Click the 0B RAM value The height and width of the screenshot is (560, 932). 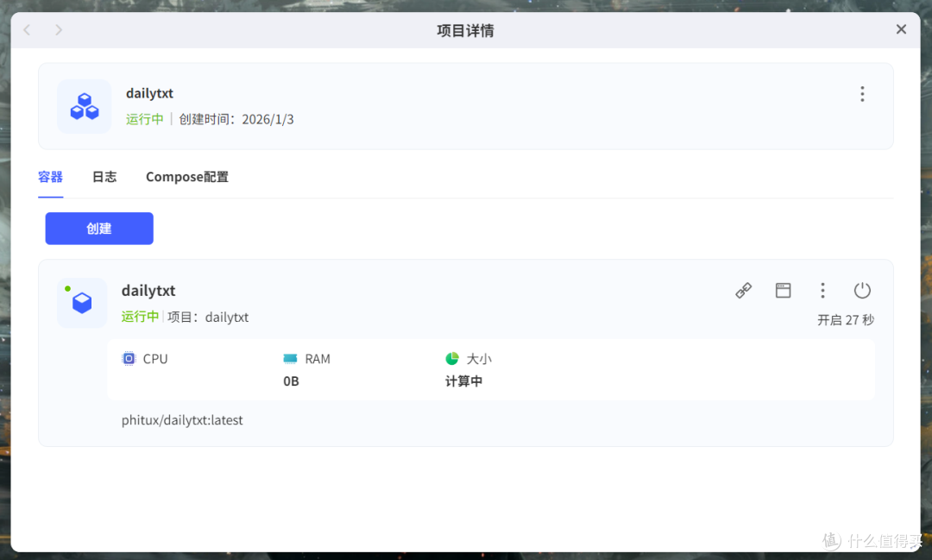[x=292, y=381]
